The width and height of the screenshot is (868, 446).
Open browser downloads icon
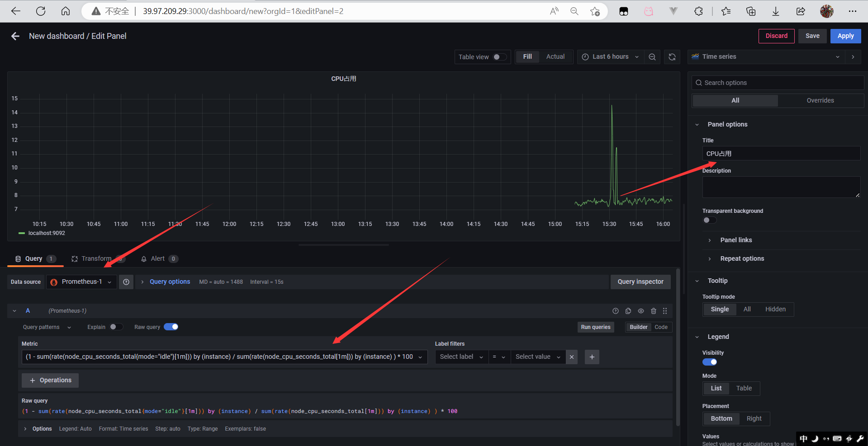(x=776, y=11)
